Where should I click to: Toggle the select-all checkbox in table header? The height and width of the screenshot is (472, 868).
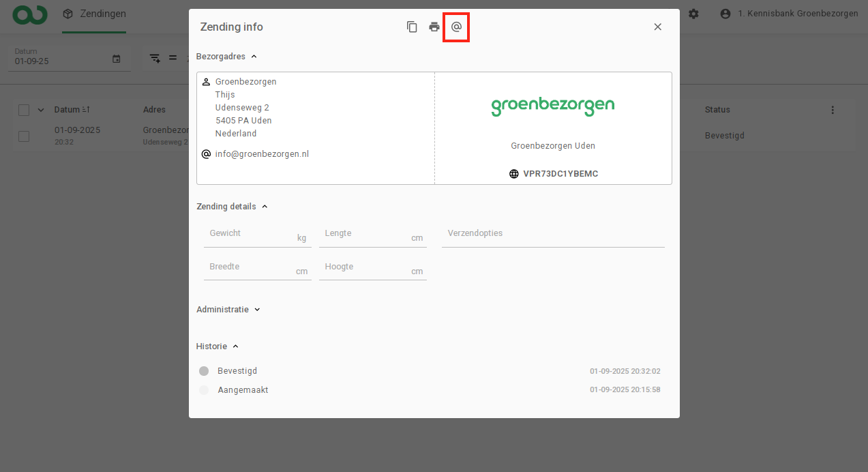(x=24, y=110)
